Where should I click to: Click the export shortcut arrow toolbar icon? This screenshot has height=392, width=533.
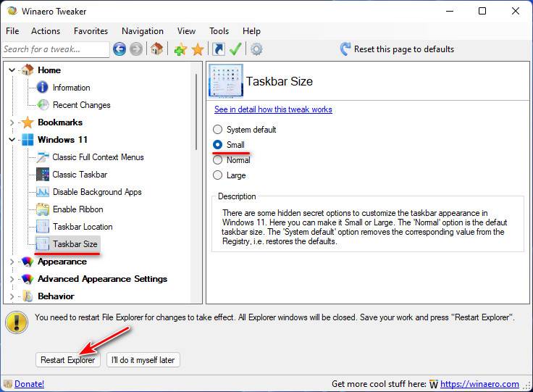pyautogui.click(x=219, y=49)
